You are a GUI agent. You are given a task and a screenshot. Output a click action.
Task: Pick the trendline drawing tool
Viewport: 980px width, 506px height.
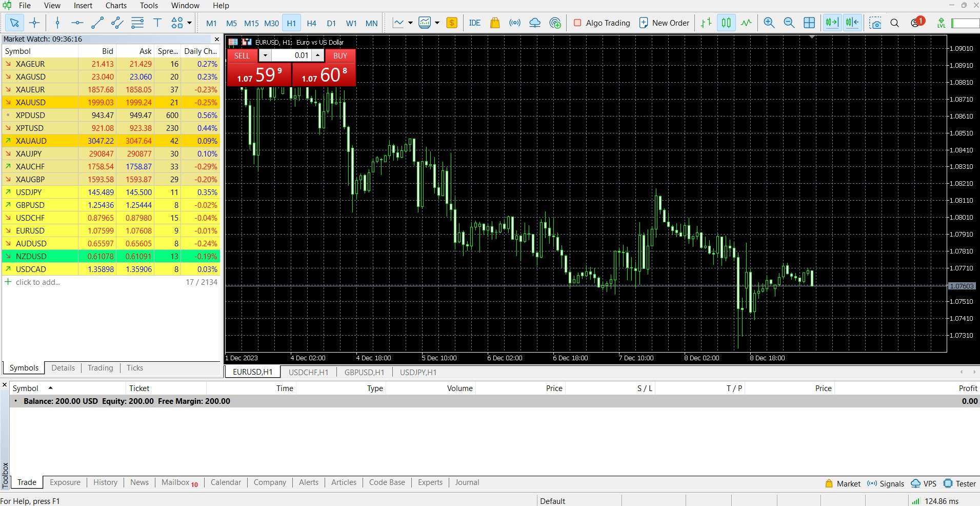click(97, 23)
